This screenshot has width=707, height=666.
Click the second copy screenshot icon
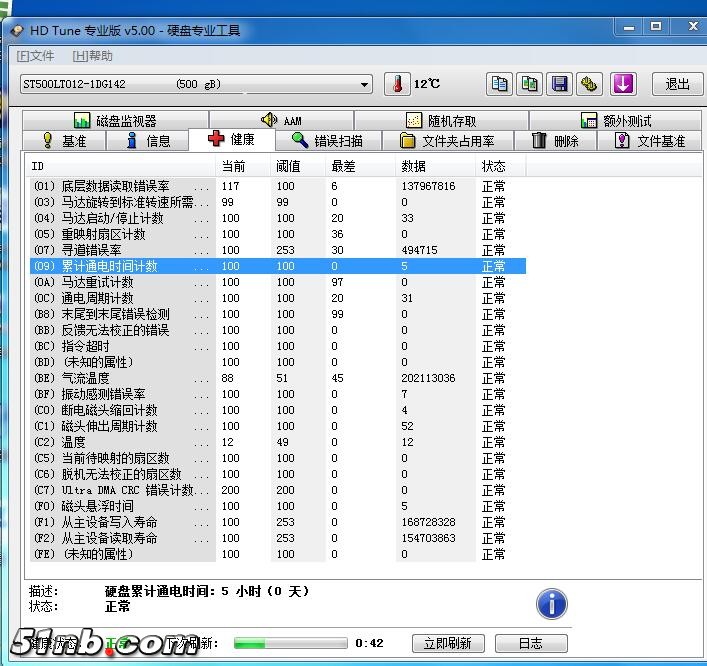tap(529, 84)
